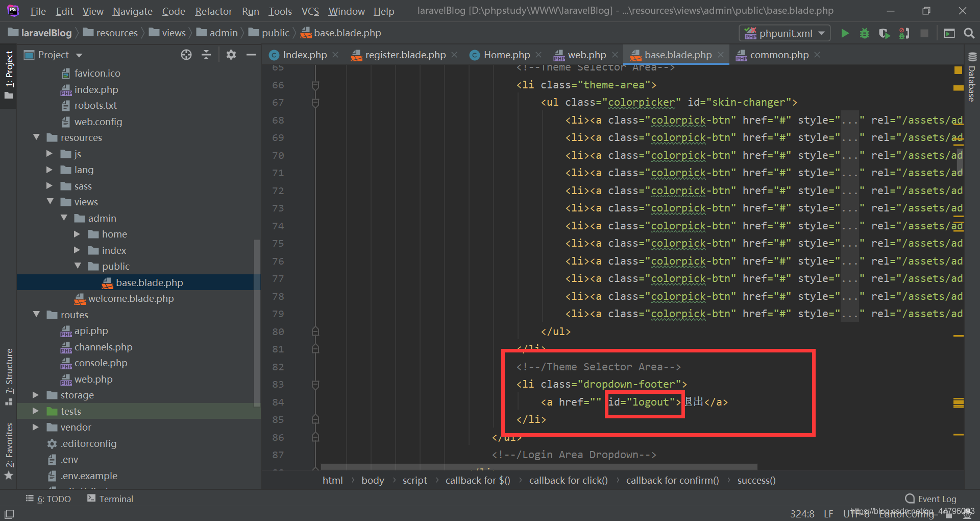Click the yellow inspection indicator top-right

point(958,70)
